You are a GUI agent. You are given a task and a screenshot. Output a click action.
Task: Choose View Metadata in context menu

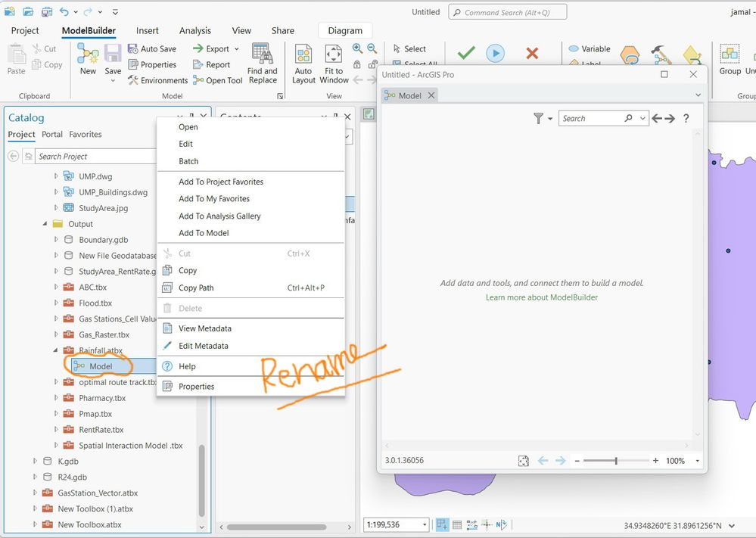pos(250,328)
